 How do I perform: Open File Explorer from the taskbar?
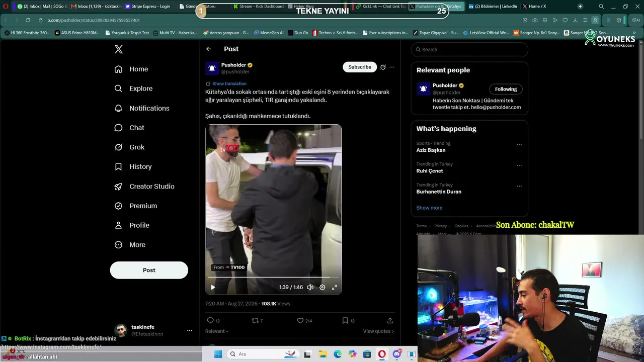[323, 354]
